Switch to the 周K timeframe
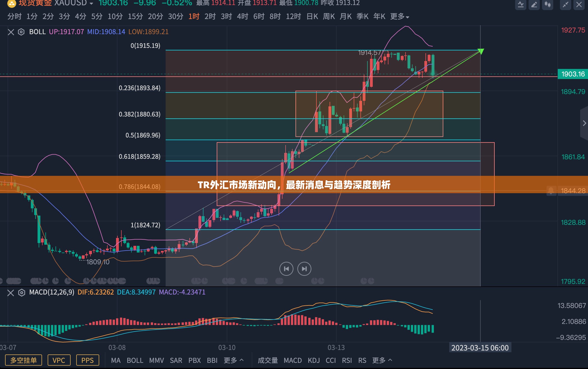The height and width of the screenshot is (369, 588). click(329, 17)
